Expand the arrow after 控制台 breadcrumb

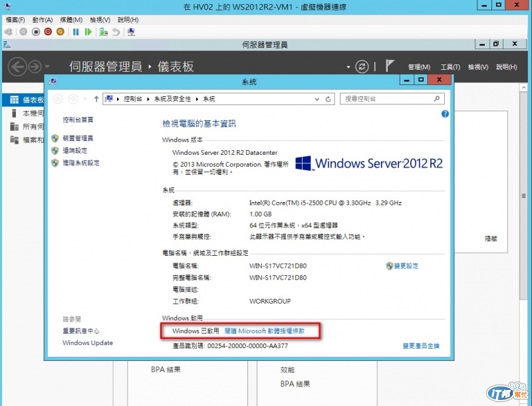(148, 99)
